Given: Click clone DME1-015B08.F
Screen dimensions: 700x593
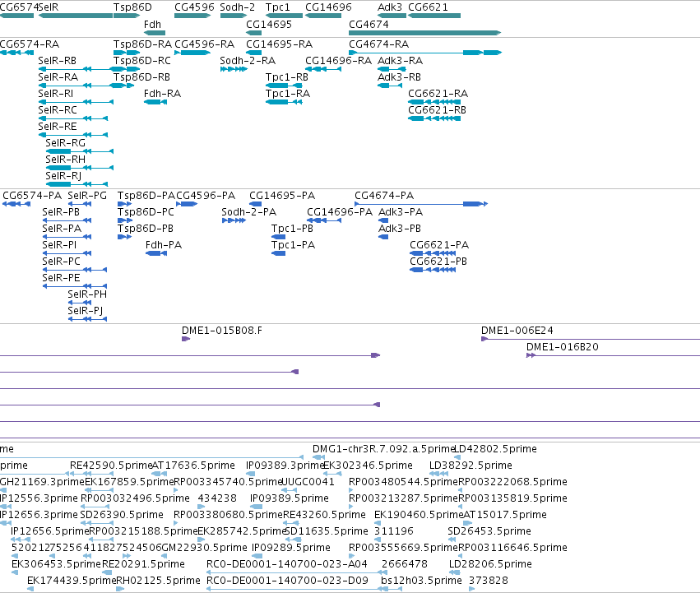Looking at the screenshot, I should pyautogui.click(x=186, y=339).
